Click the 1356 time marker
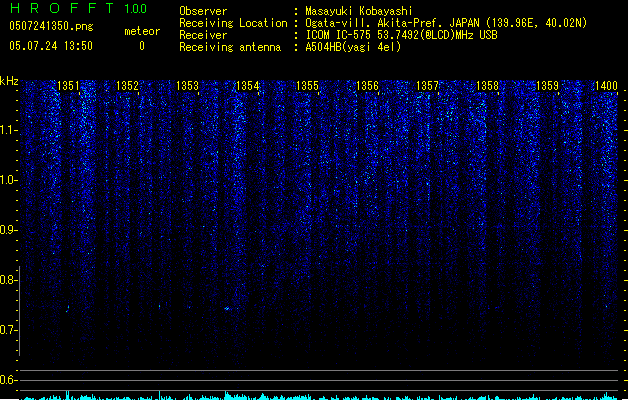Image resolution: width=629 pixels, height=400 pixels. [x=367, y=86]
